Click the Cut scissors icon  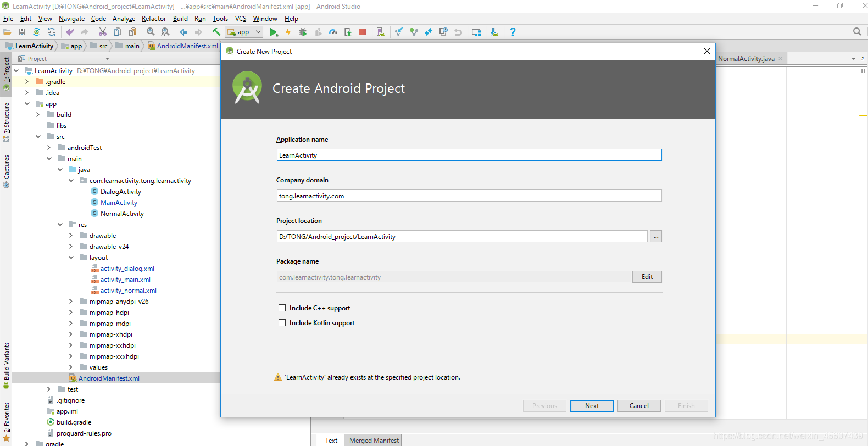(103, 32)
